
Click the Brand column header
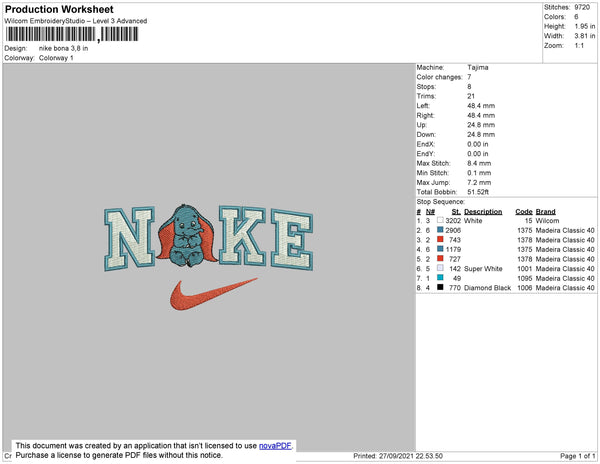click(546, 212)
